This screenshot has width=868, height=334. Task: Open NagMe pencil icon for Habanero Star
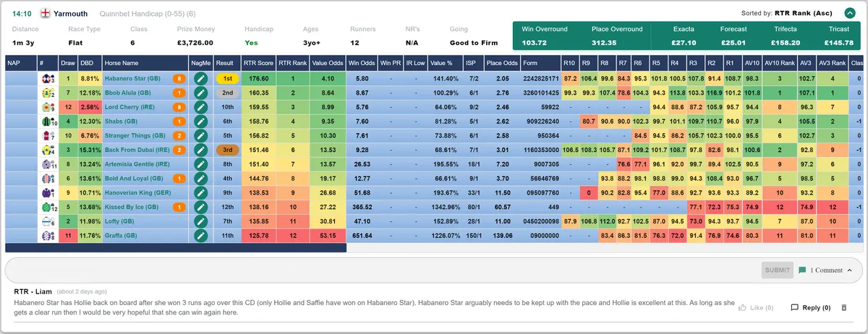(x=201, y=78)
